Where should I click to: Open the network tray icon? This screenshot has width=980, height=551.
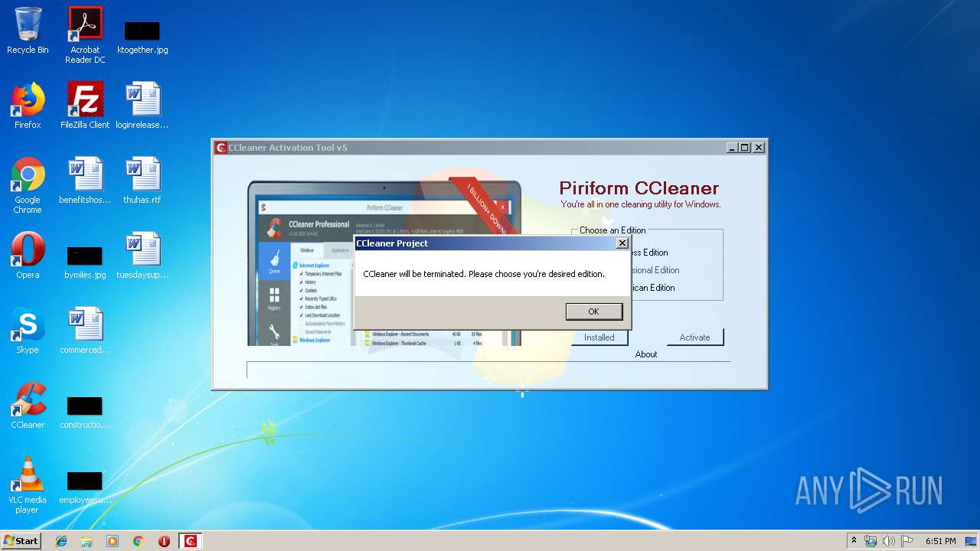871,541
